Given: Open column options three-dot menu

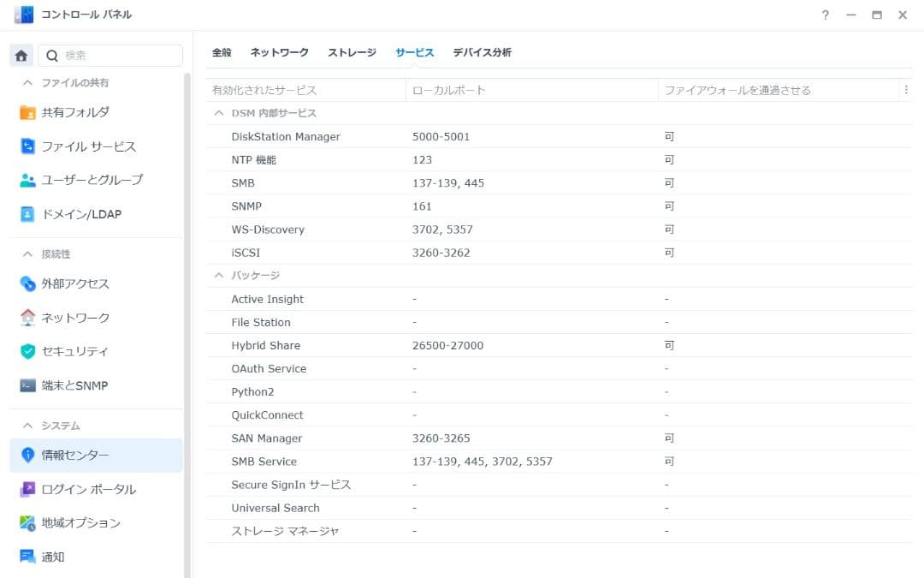Looking at the screenshot, I should 906,90.
